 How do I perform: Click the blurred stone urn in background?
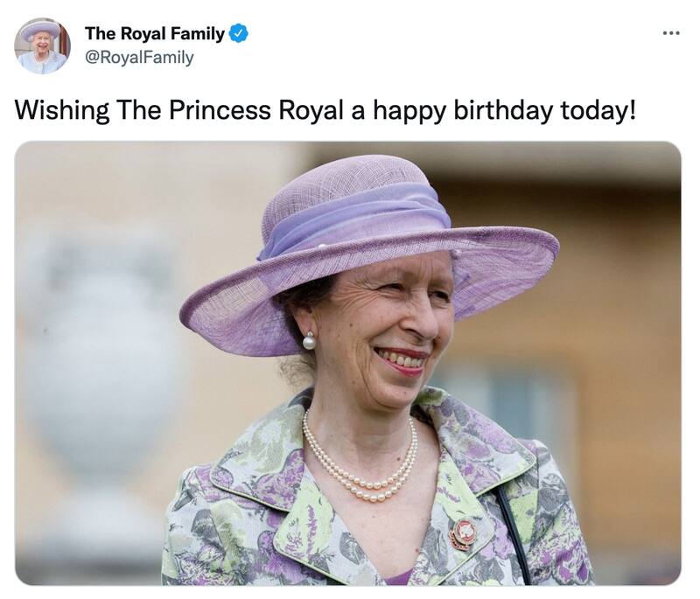(96, 367)
